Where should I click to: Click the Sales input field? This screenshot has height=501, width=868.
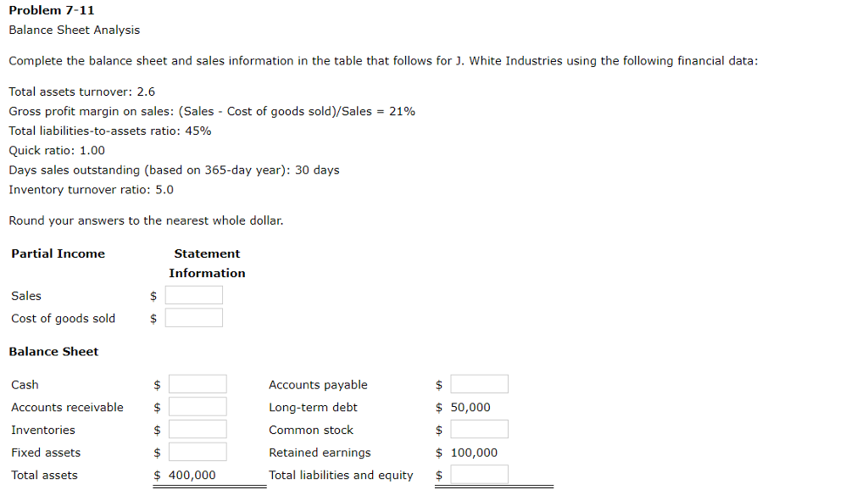pyautogui.click(x=194, y=295)
